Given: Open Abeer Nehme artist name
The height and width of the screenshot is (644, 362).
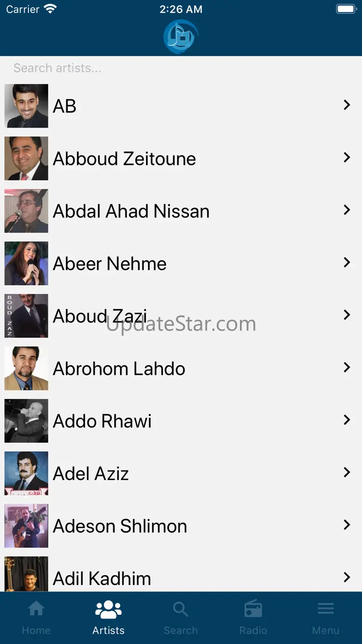Looking at the screenshot, I should coord(110,264).
